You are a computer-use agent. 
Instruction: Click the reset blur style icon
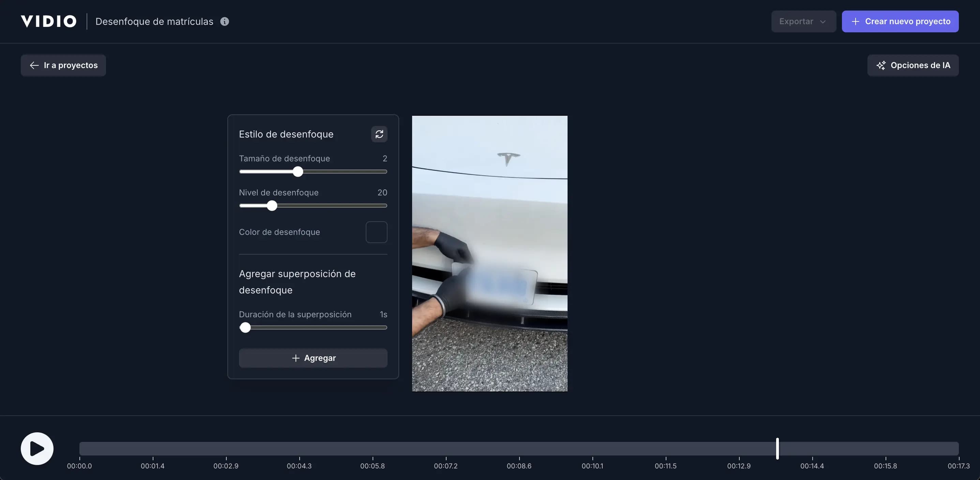(x=379, y=134)
